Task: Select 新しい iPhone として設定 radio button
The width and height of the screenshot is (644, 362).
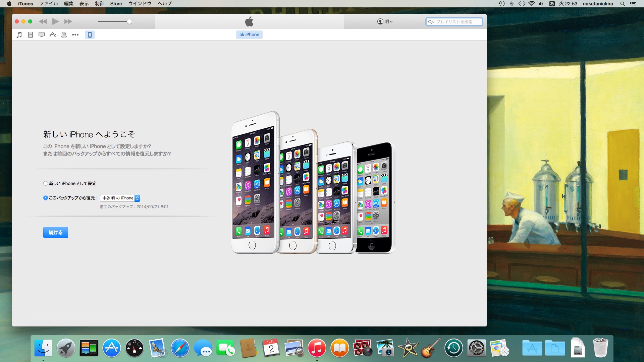Action: [x=46, y=183]
